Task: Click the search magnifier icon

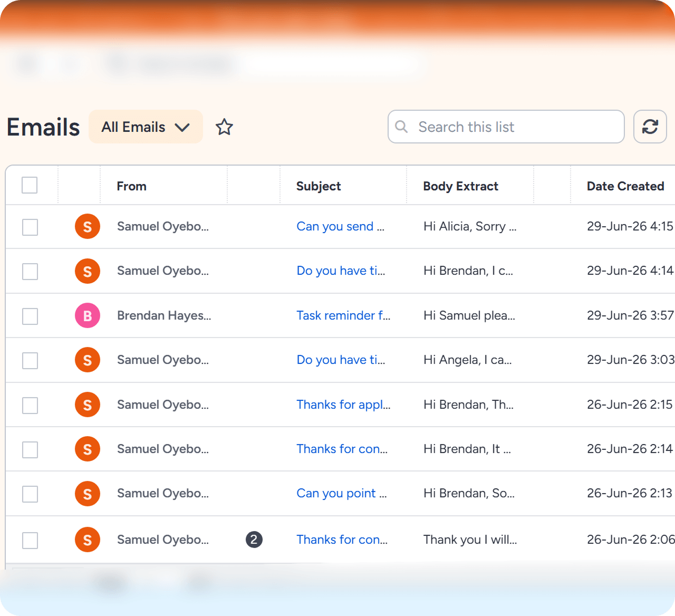Action: pyautogui.click(x=401, y=127)
